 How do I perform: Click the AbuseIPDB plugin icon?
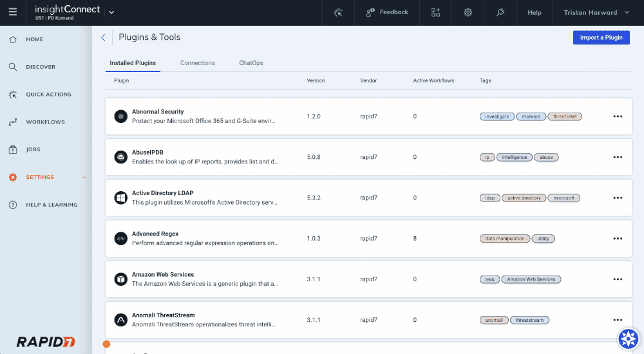coord(121,157)
